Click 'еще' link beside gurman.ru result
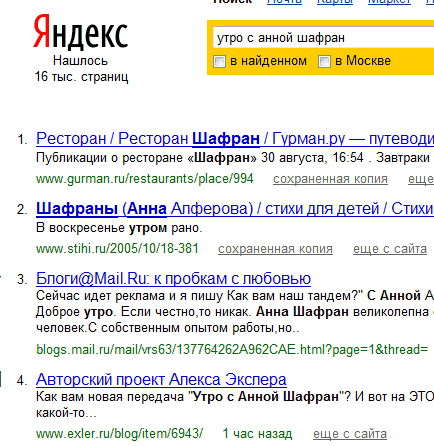 (421, 179)
